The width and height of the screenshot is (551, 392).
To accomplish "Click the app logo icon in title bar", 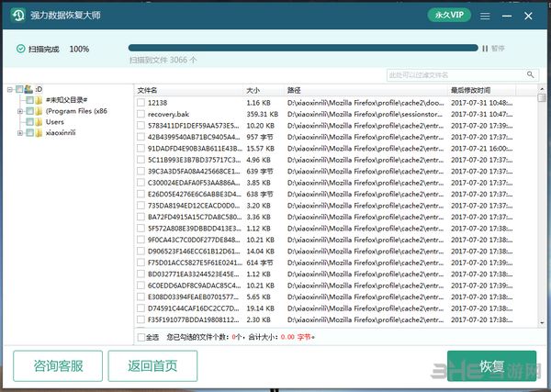I will tap(18, 15).
